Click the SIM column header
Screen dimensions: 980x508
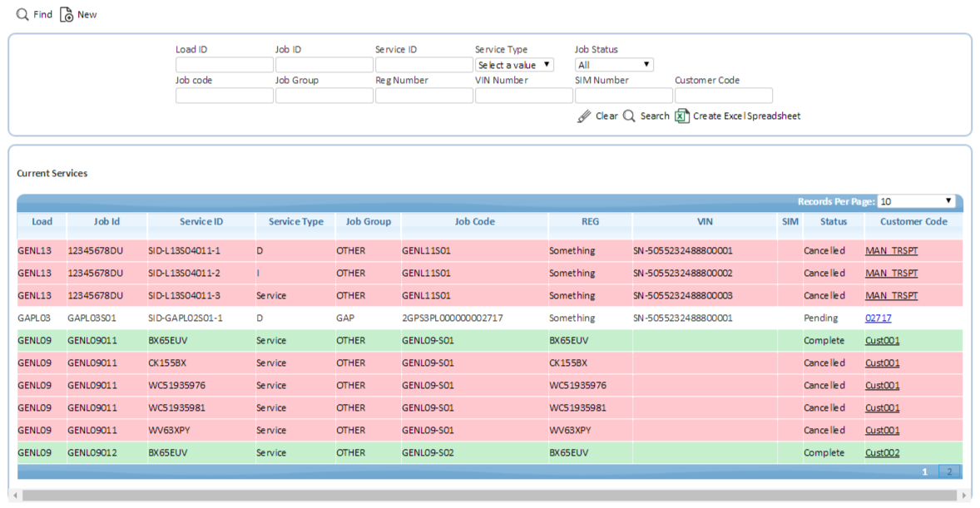(790, 222)
